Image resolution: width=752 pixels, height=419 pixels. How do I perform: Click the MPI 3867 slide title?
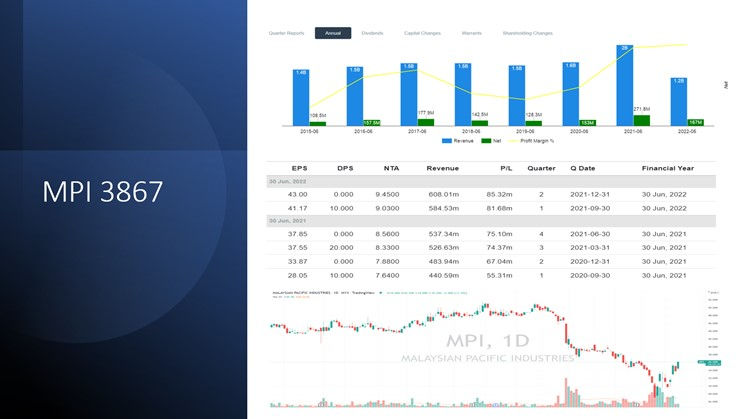103,191
